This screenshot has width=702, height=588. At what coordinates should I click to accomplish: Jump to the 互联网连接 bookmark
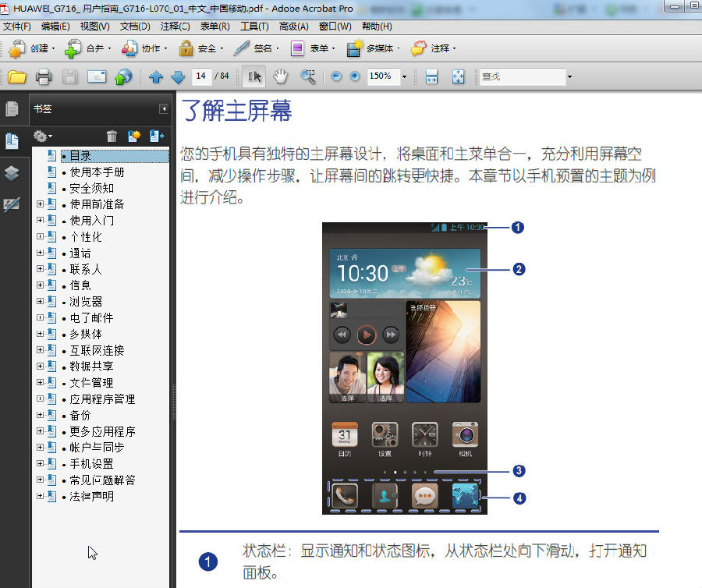coord(97,350)
